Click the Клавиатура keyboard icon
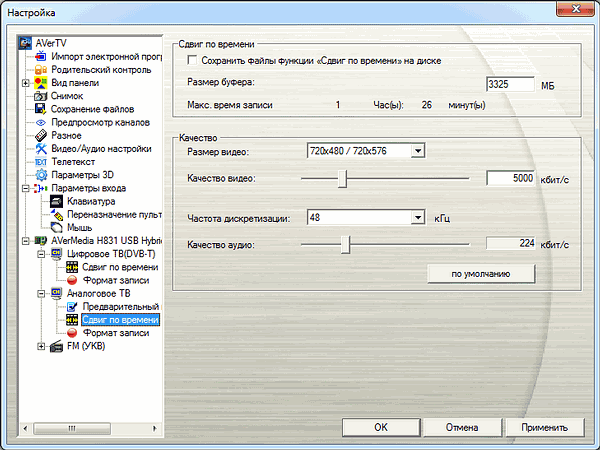This screenshot has width=600, height=450. pyautogui.click(x=56, y=201)
